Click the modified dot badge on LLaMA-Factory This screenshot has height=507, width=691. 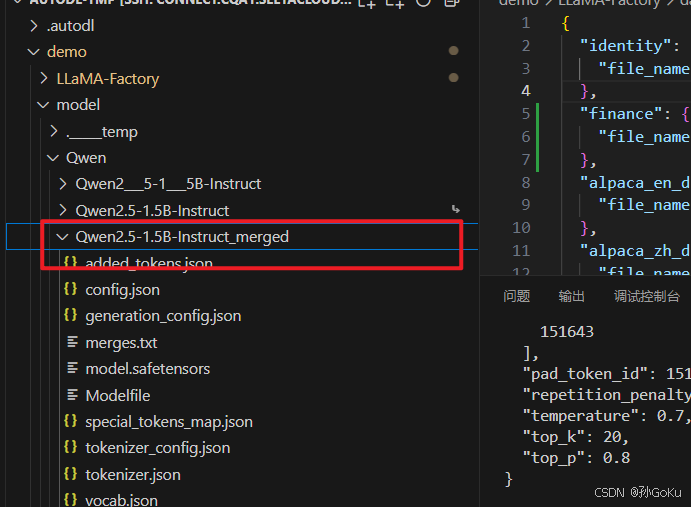[x=453, y=78]
